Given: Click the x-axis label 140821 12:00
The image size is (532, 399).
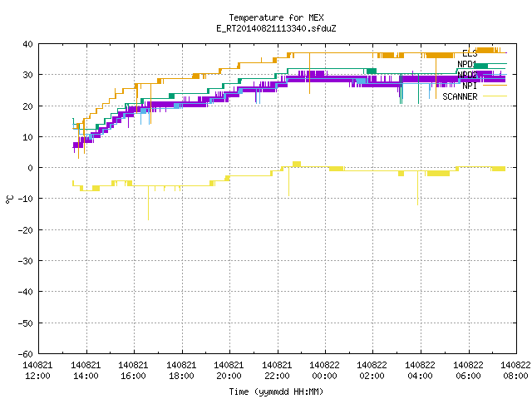Looking at the screenshot, I should point(37,371).
